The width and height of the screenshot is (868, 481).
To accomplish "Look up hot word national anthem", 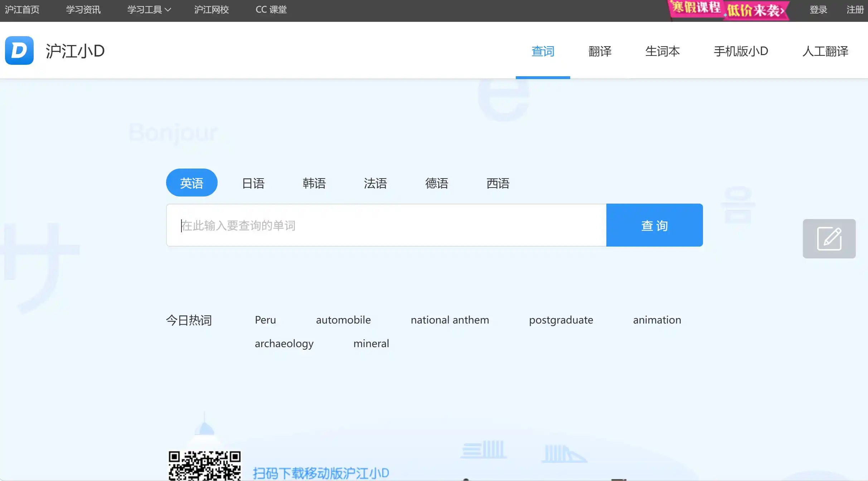I will (450, 320).
